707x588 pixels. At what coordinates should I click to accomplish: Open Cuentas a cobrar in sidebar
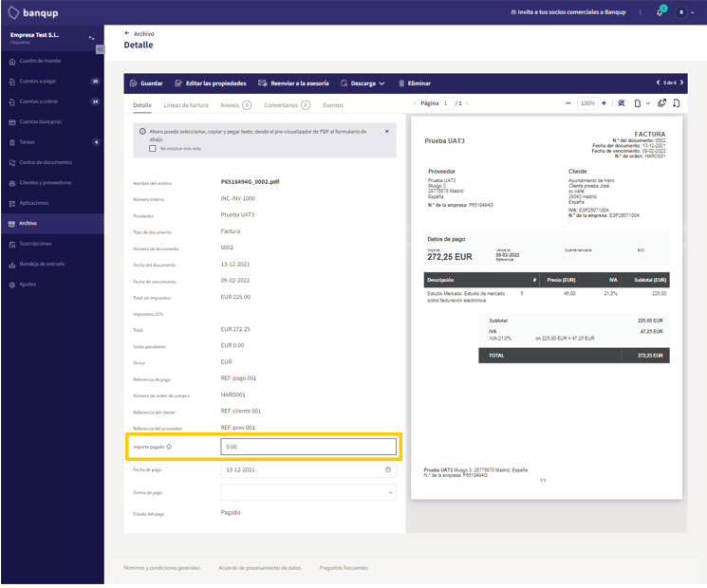(52, 101)
